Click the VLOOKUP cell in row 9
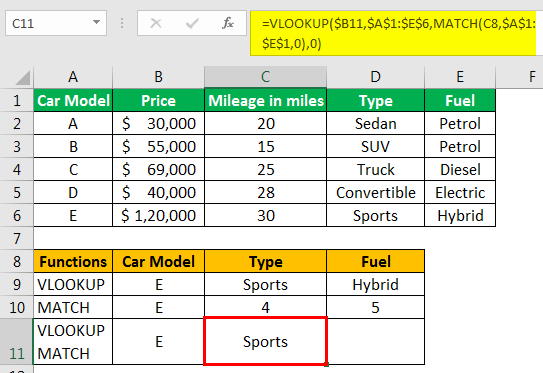 pos(73,284)
